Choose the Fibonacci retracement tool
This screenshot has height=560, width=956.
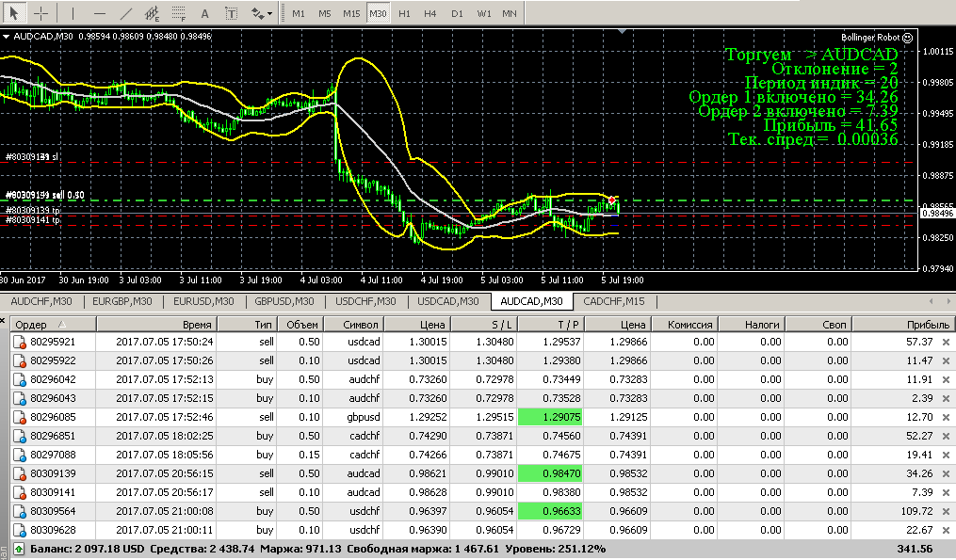coord(179,14)
